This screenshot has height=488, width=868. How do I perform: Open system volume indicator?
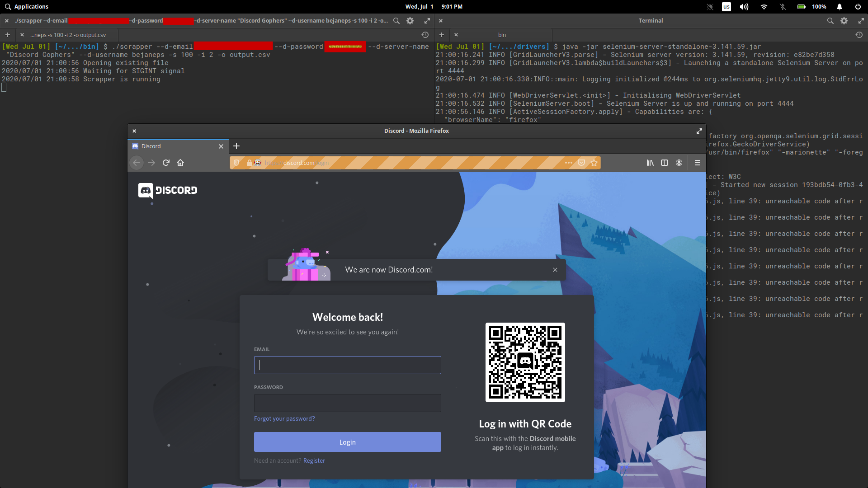click(744, 7)
